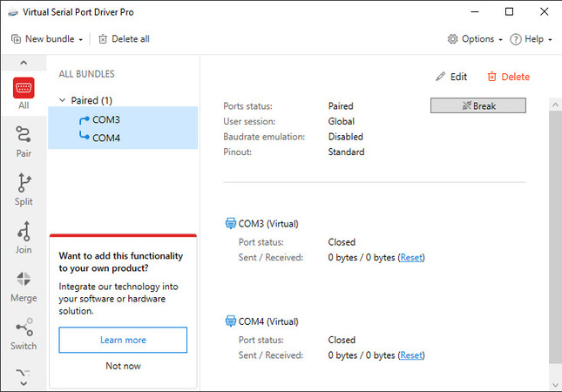Viewport: 562px width, 392px height.
Task: Open the Options menu
Action: click(x=475, y=38)
